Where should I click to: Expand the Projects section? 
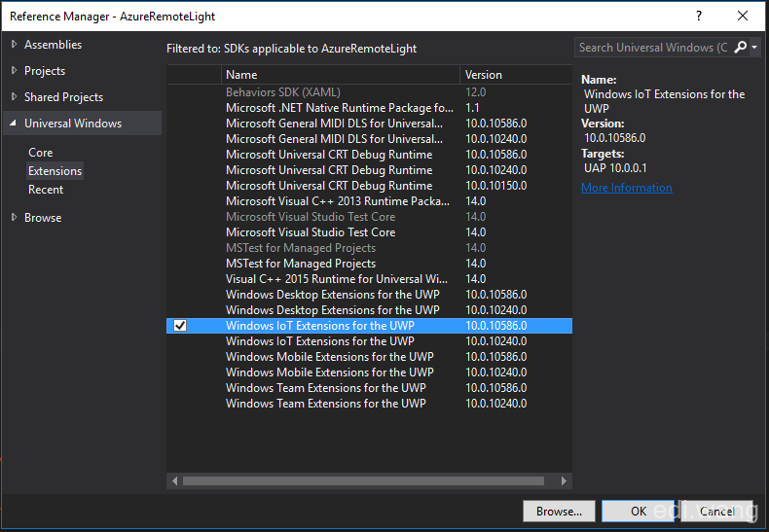(x=15, y=71)
